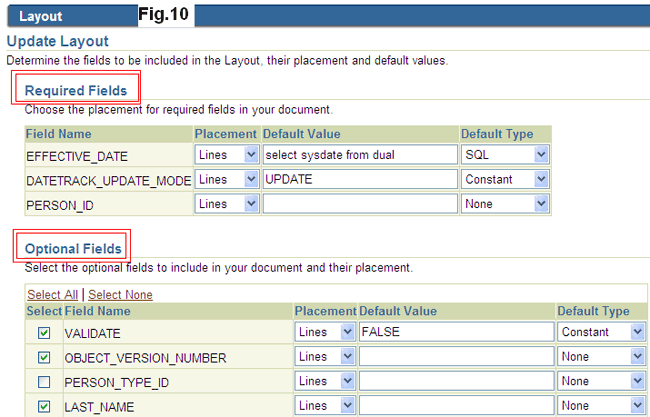The width and height of the screenshot is (650, 417).
Task: Click the Select None link
Action: tap(120, 295)
